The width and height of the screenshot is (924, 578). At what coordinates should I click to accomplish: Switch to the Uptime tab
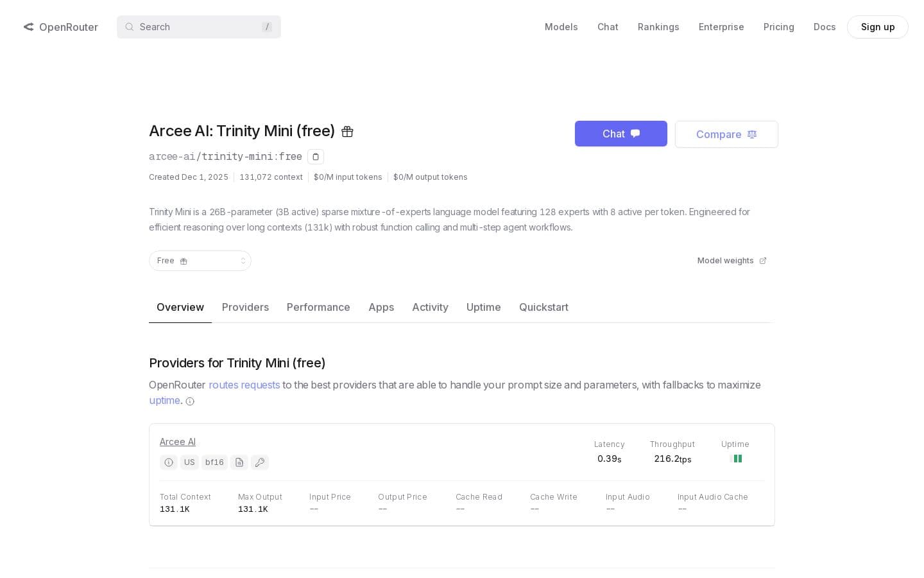483,308
